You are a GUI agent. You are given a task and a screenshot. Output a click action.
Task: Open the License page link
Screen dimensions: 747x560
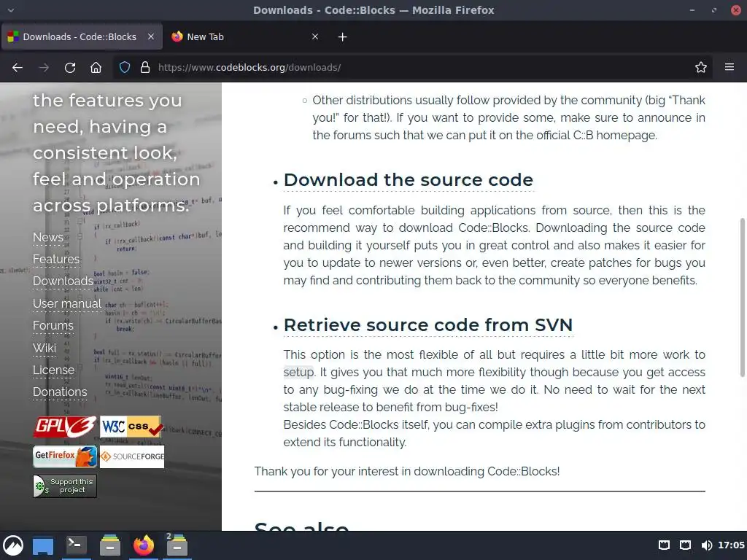click(53, 370)
